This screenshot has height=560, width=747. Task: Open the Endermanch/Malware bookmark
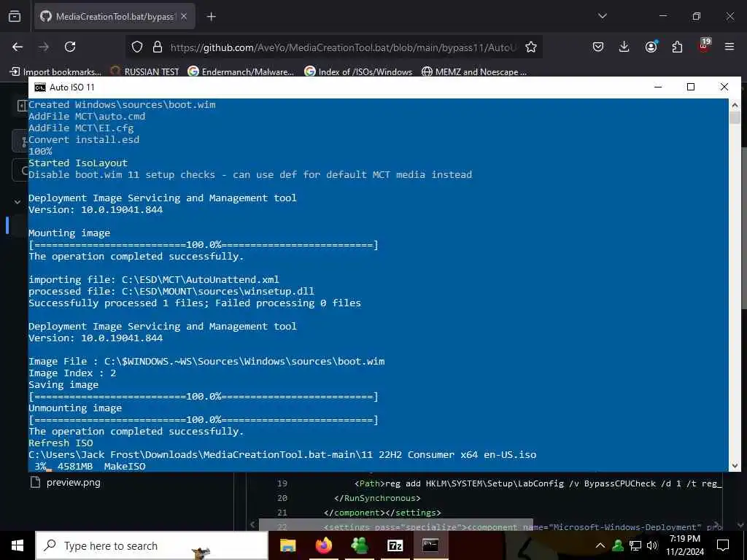241,72
